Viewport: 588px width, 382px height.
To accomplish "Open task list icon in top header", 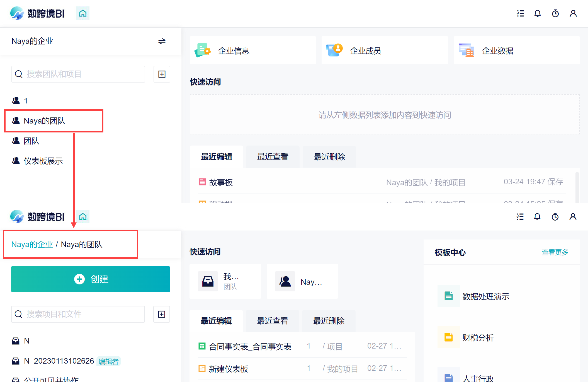I will click(520, 13).
